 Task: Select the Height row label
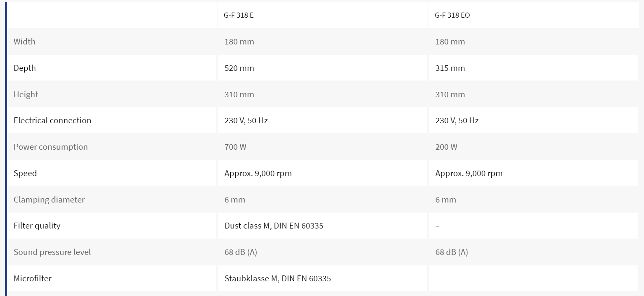click(x=26, y=94)
